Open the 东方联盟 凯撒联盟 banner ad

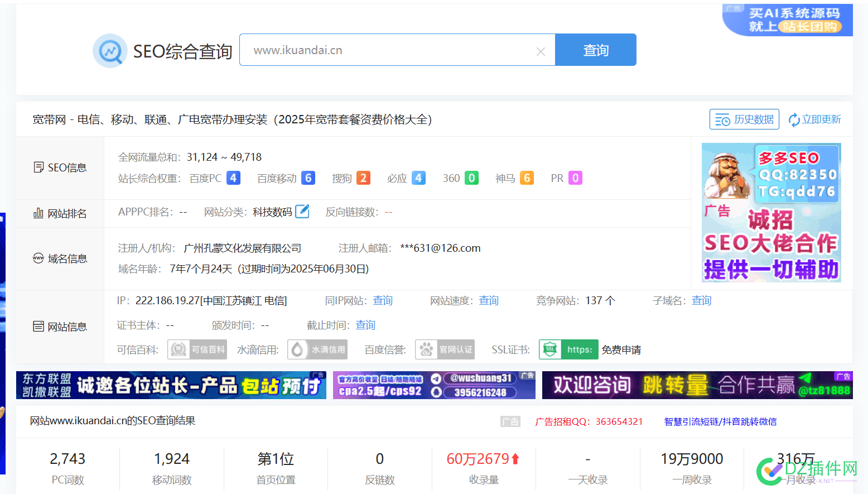pyautogui.click(x=171, y=385)
